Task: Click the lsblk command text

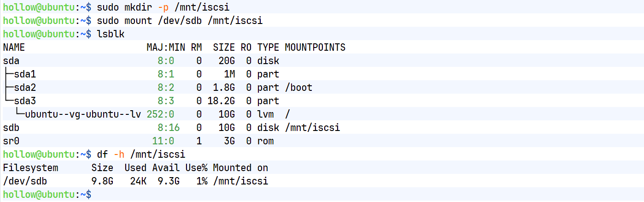Action: coord(111,34)
